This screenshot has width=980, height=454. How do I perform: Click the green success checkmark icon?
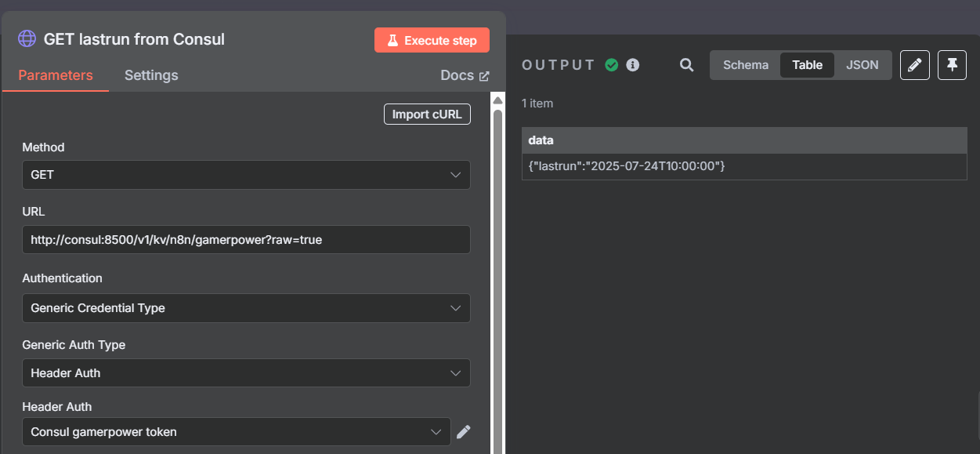click(x=612, y=65)
